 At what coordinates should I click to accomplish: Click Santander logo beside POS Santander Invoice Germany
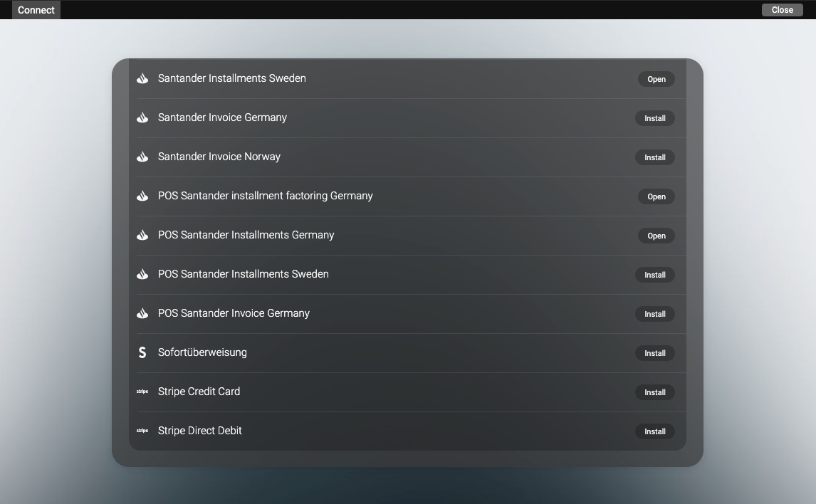[x=142, y=313]
